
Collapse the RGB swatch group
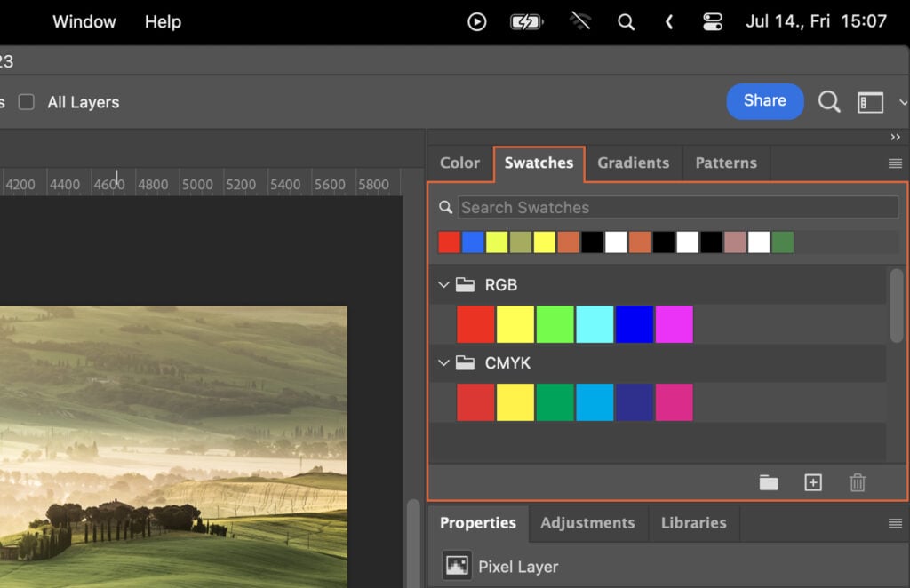pyautogui.click(x=443, y=284)
